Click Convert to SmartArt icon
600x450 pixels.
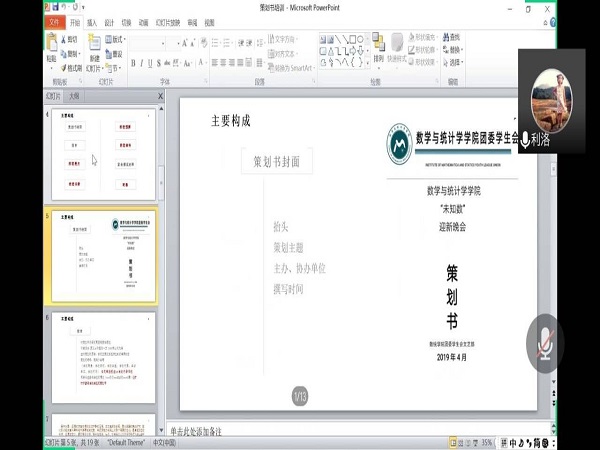tap(272, 68)
